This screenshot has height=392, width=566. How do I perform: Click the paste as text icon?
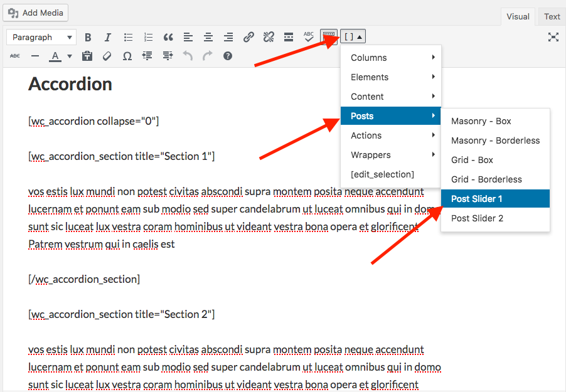click(x=87, y=56)
